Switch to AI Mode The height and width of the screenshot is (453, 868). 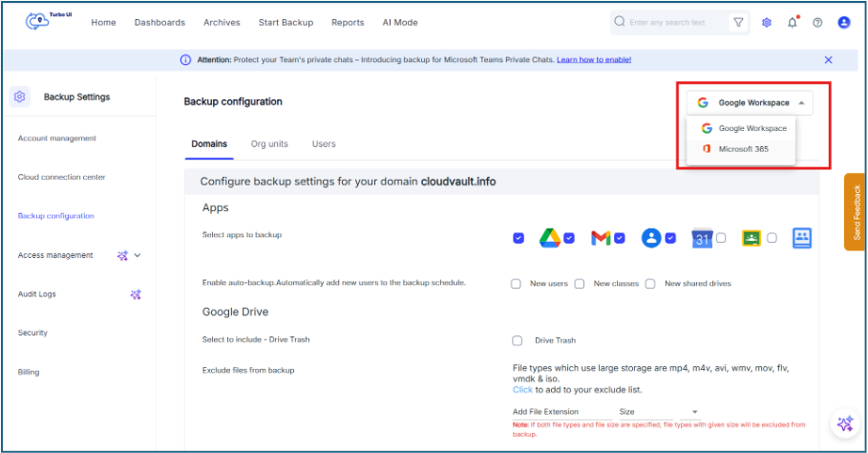point(400,23)
